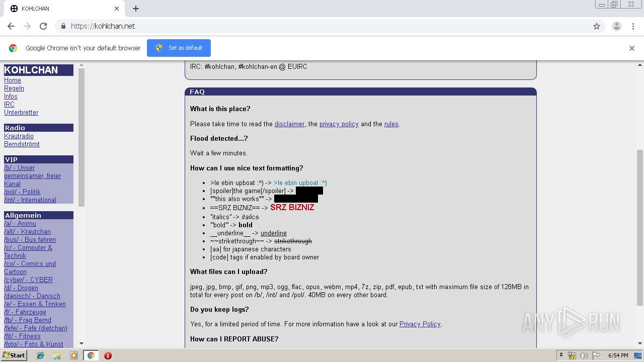Viewport: 644px width, 362px height.
Task: Go back using the browser back arrow
Action: (x=11, y=26)
